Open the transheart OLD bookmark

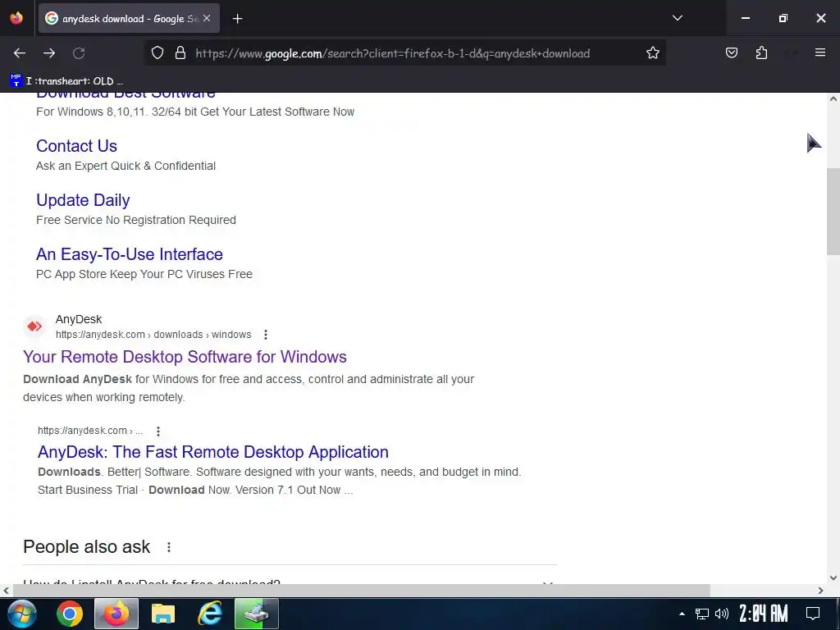point(66,81)
